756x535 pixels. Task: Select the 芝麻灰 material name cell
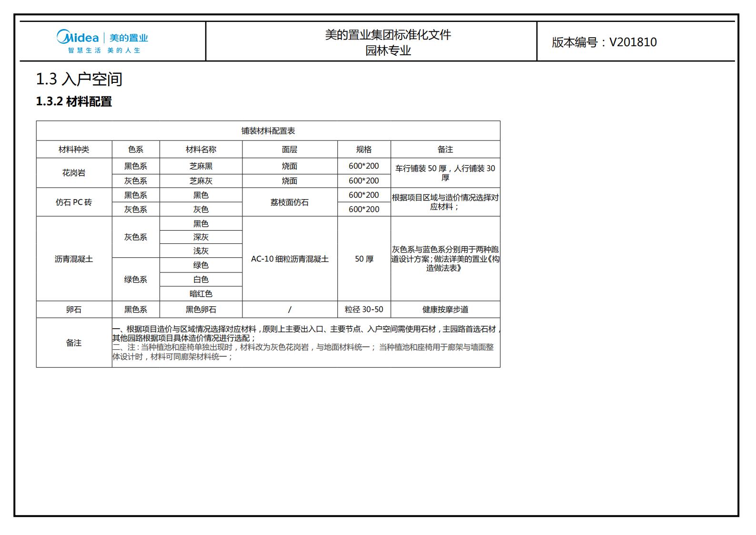pos(201,181)
